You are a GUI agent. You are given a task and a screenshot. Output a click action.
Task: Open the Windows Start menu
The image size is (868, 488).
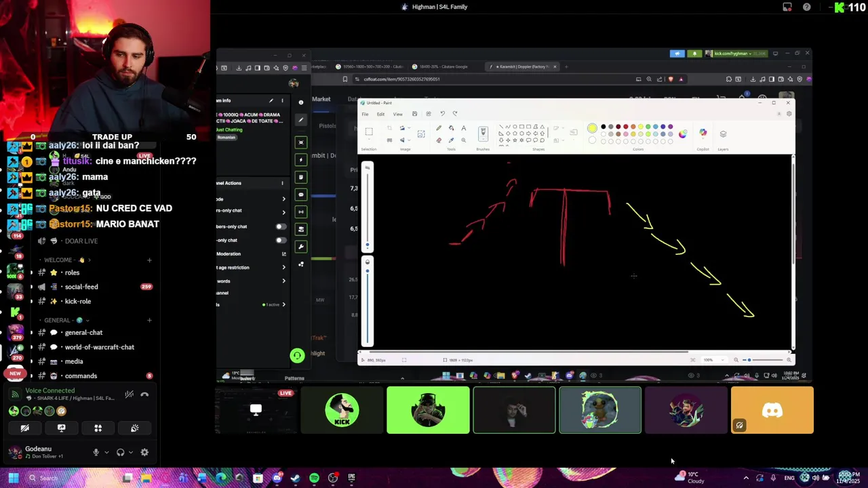click(13, 478)
